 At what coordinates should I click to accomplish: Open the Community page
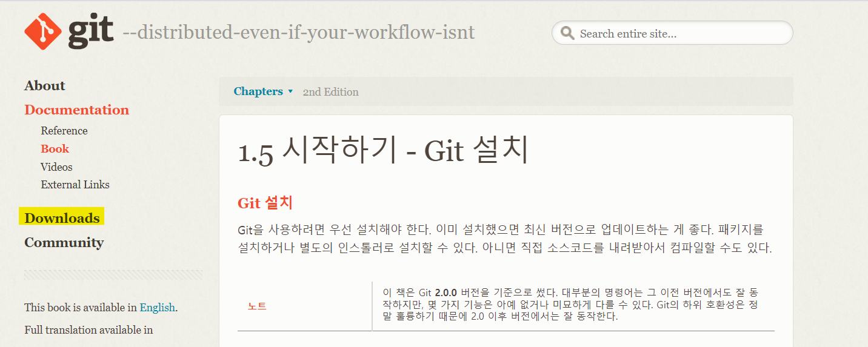pyautogui.click(x=64, y=243)
